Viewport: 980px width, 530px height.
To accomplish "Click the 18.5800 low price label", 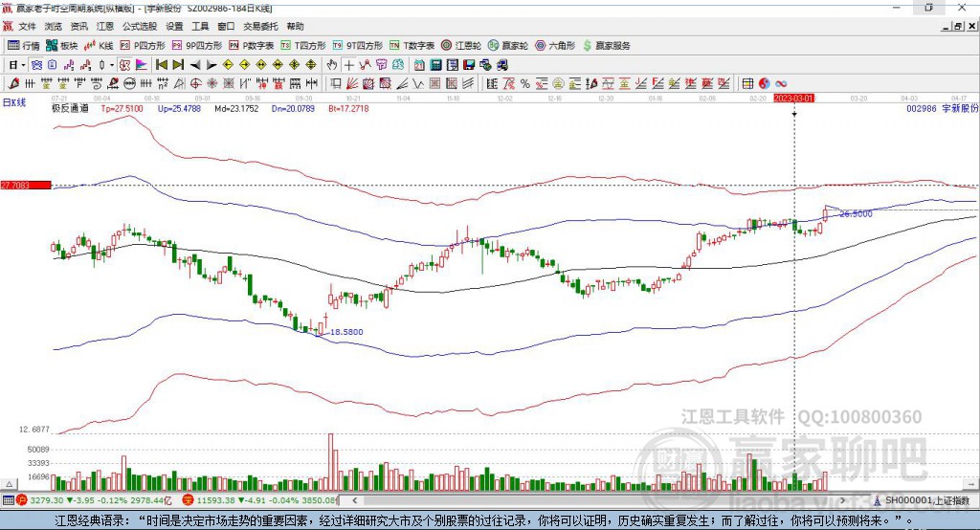I will (346, 332).
